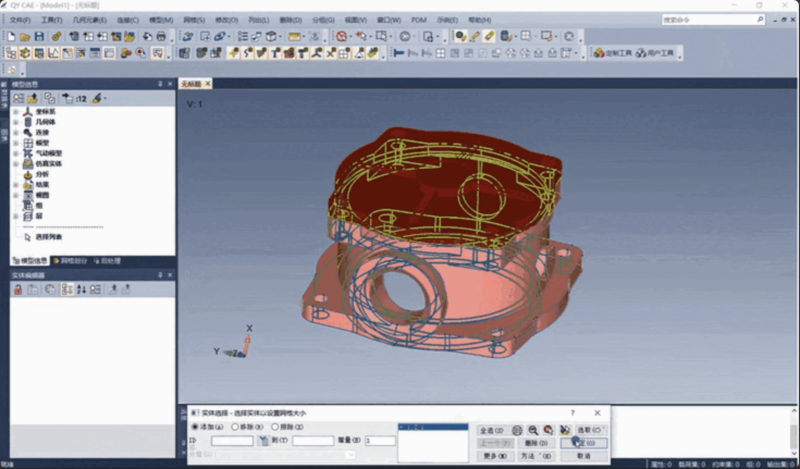Click the ID input field in dialog
The height and width of the screenshot is (469, 800).
[x=231, y=440]
